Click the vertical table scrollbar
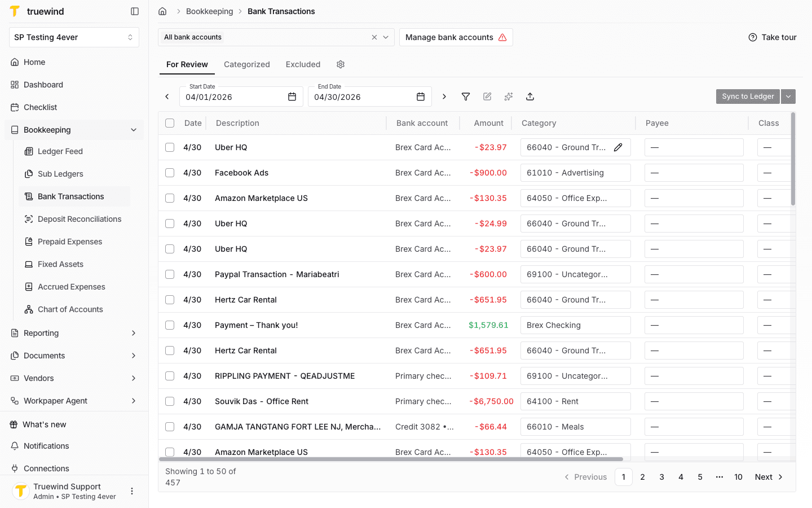Viewport: 812px width, 508px height. point(793,159)
